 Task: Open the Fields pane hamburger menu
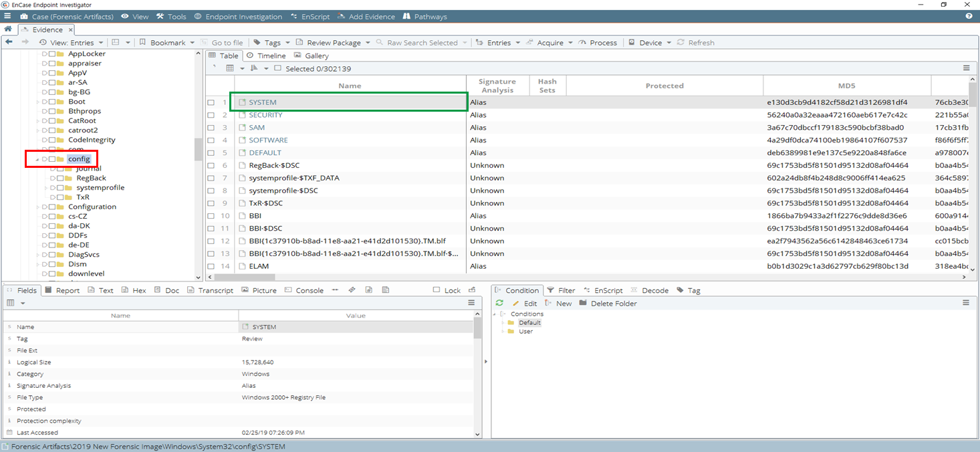point(471,303)
